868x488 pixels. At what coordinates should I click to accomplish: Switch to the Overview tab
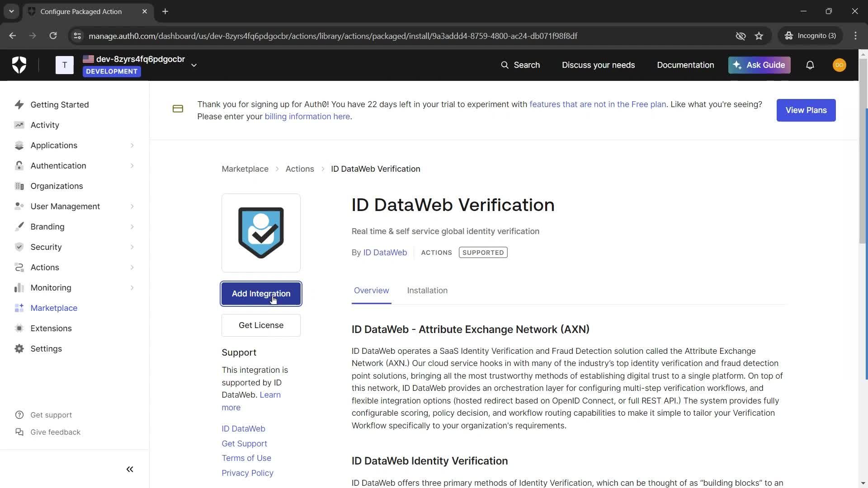(x=371, y=291)
